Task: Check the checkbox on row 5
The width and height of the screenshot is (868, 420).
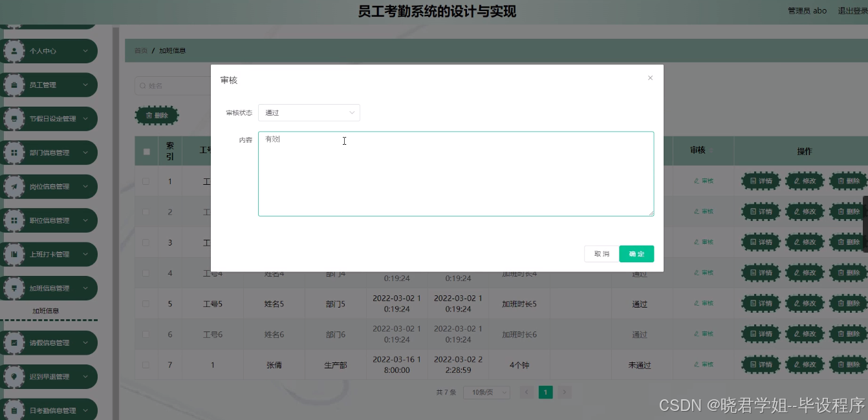Action: pos(146,304)
